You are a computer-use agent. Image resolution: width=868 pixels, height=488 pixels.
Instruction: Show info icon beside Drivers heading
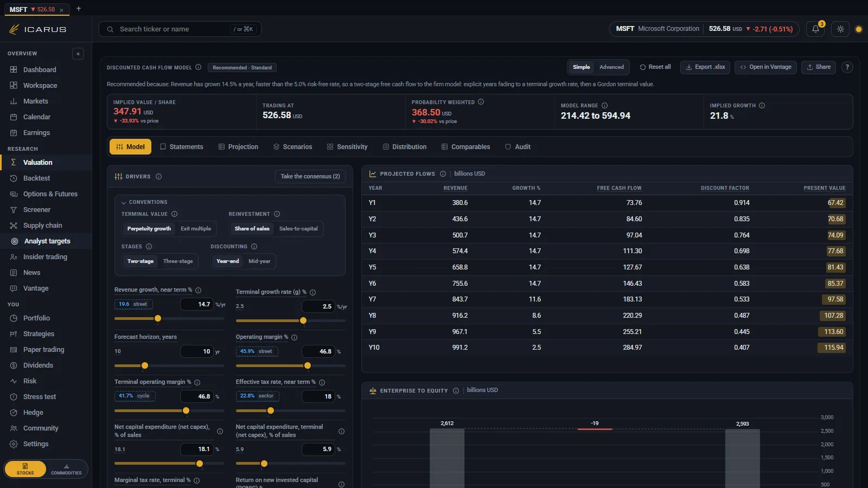pos(159,177)
